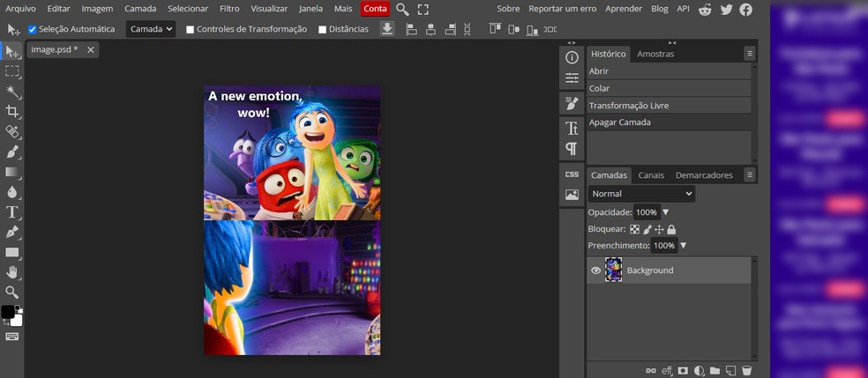The height and width of the screenshot is (378, 868).
Task: Select the Pen tool
Action: 12,233
